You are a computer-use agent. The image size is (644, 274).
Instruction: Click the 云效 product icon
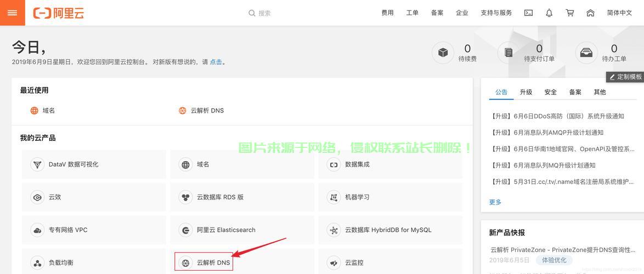(37, 197)
